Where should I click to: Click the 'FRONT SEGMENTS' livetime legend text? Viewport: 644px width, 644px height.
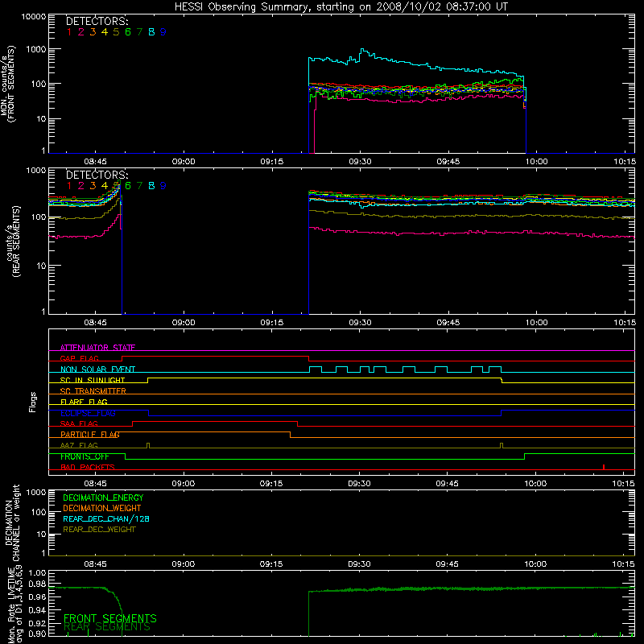click(110, 618)
